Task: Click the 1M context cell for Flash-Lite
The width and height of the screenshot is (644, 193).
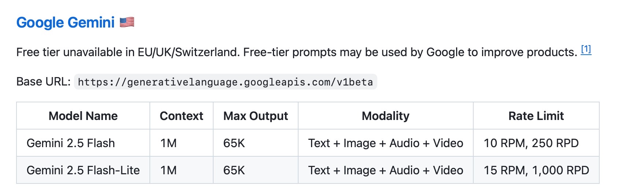Action: coord(169,170)
